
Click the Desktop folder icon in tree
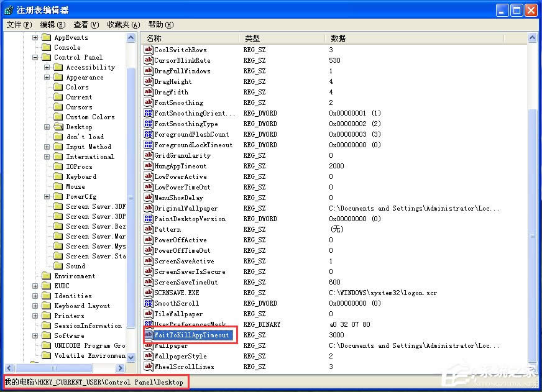pyautogui.click(x=58, y=127)
